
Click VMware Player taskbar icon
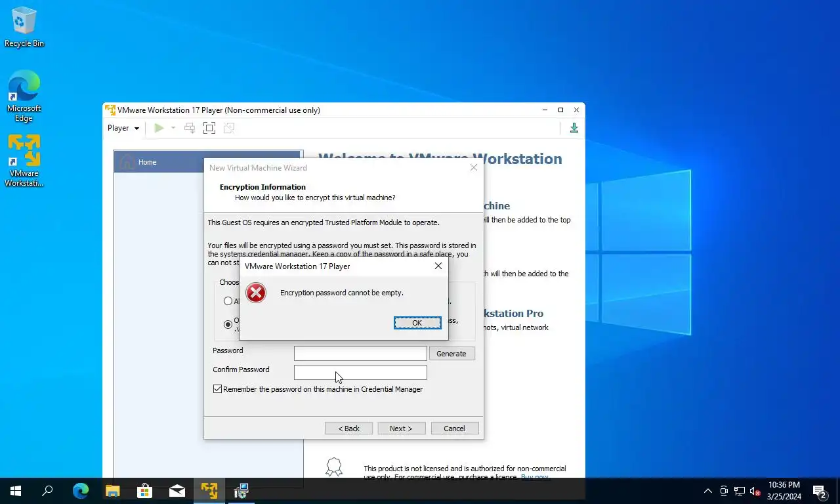(x=209, y=491)
